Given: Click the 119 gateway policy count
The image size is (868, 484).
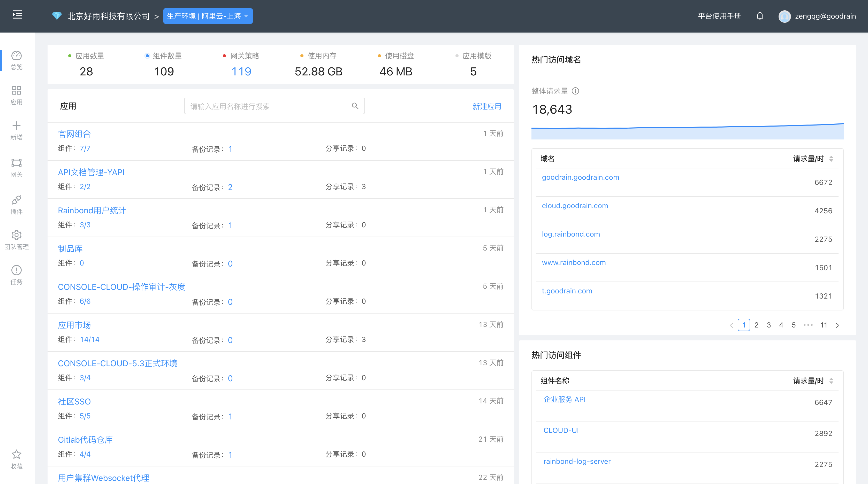Looking at the screenshot, I should [241, 71].
